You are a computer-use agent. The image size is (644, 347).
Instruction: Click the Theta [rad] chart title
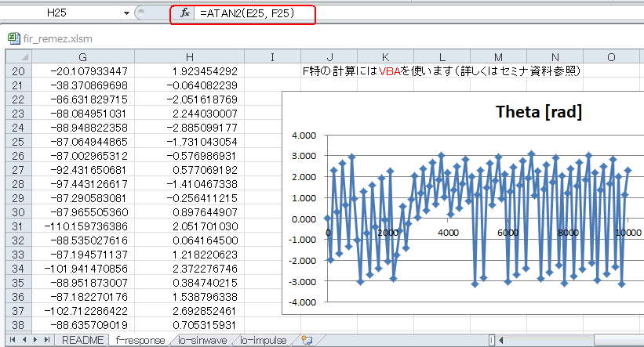pyautogui.click(x=538, y=112)
